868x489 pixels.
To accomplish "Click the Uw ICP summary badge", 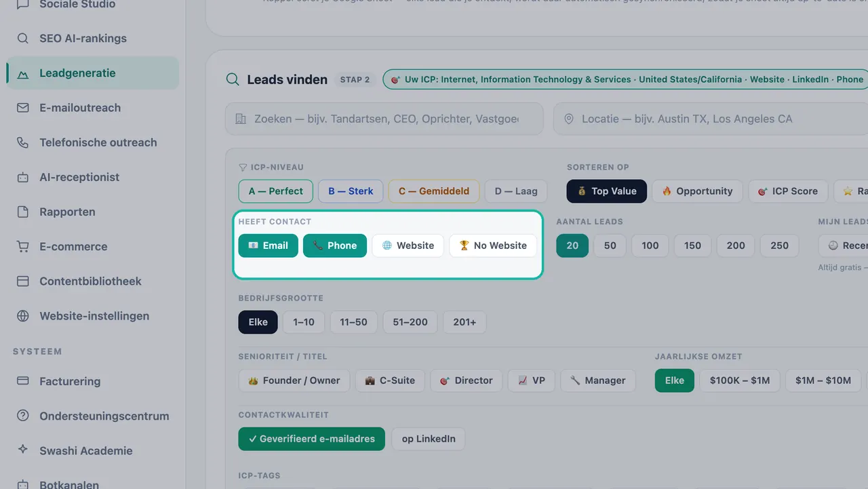I will (625, 79).
